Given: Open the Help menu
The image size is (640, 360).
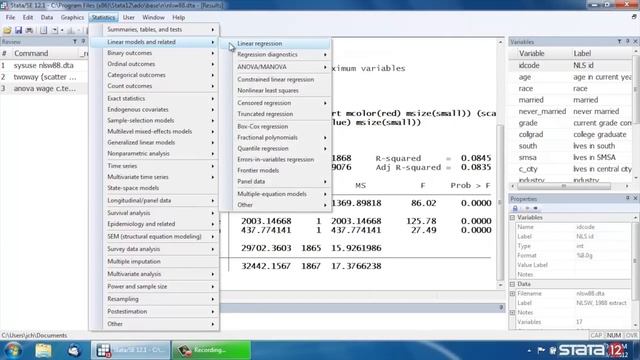Looking at the screenshot, I should click(x=178, y=17).
